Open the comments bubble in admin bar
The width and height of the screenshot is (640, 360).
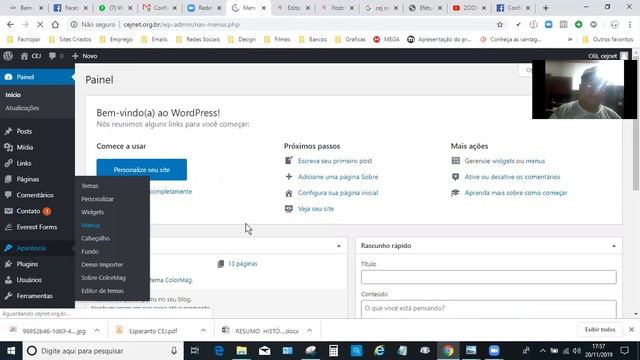52,56
